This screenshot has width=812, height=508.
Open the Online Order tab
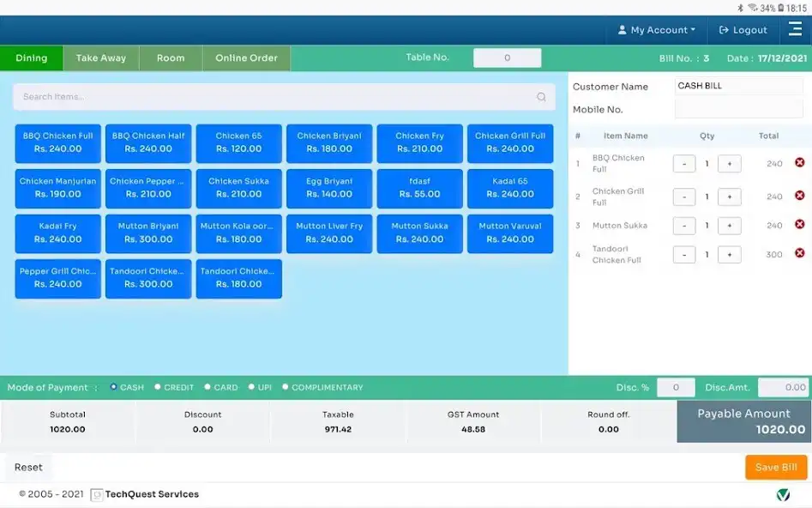(246, 58)
